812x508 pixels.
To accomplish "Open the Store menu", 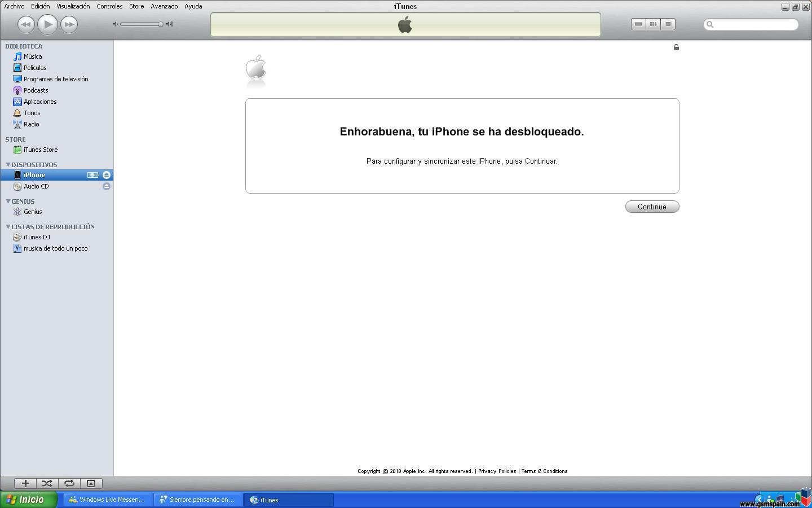I will 136,6.
